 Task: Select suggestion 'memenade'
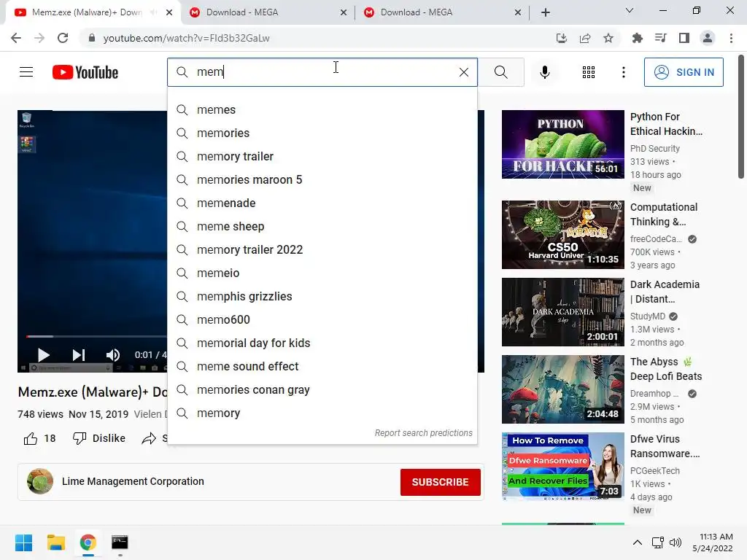pyautogui.click(x=322, y=203)
